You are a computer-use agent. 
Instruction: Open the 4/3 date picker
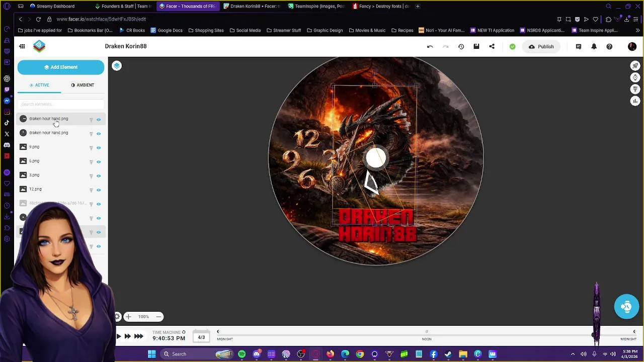coord(201,337)
